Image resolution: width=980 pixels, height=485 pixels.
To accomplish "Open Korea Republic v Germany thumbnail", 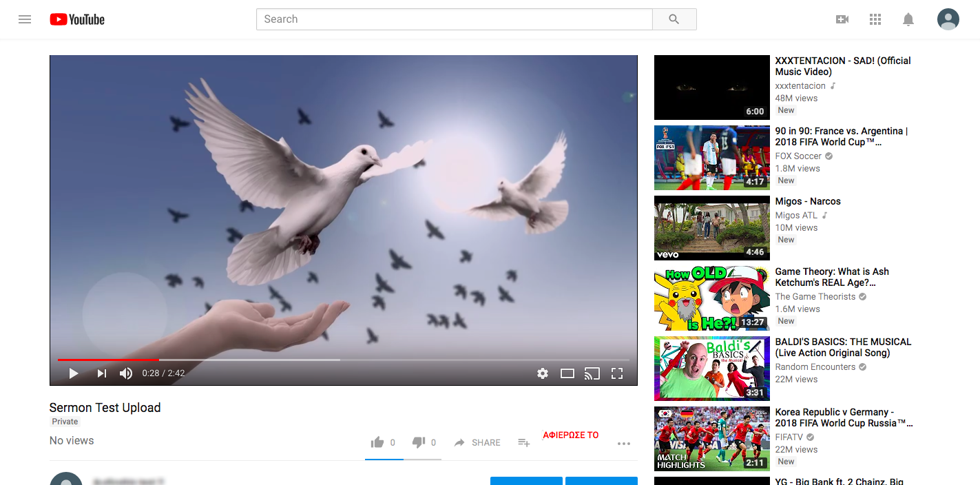I will [712, 439].
